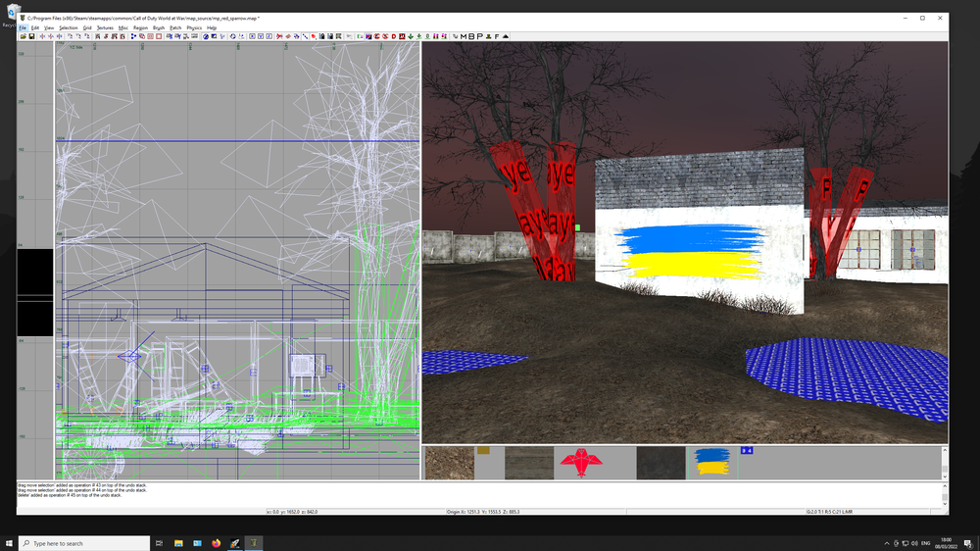The width and height of the screenshot is (980, 551).
Task: Click the Select Partial Tall toolbar icon
Action: click(x=115, y=36)
